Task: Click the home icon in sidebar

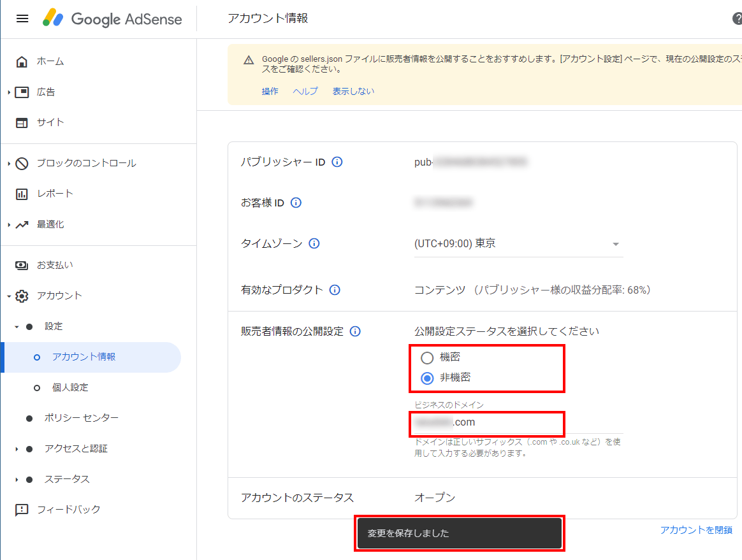Action: pos(22,62)
